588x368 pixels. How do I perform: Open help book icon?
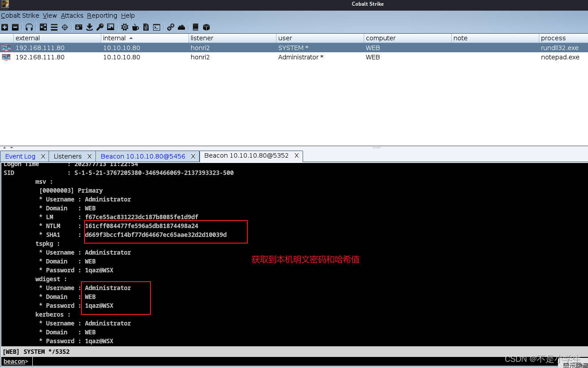click(x=196, y=27)
